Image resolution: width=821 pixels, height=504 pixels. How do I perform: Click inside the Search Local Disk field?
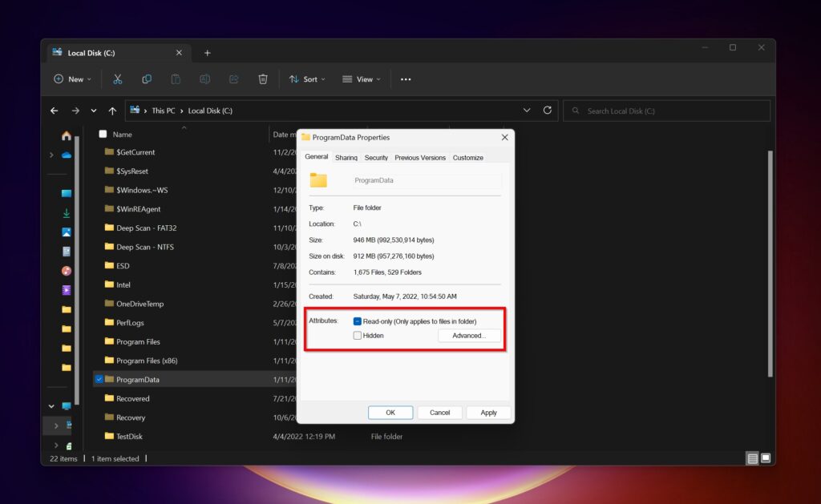click(666, 111)
